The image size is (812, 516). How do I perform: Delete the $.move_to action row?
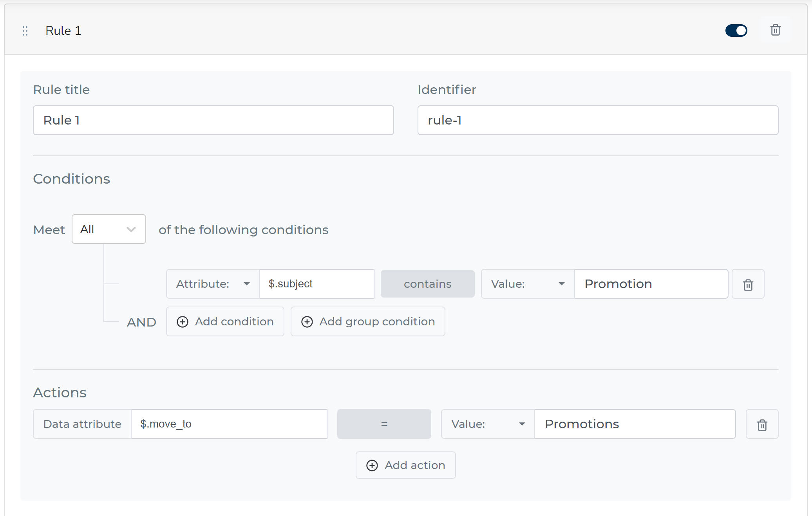[762, 424]
